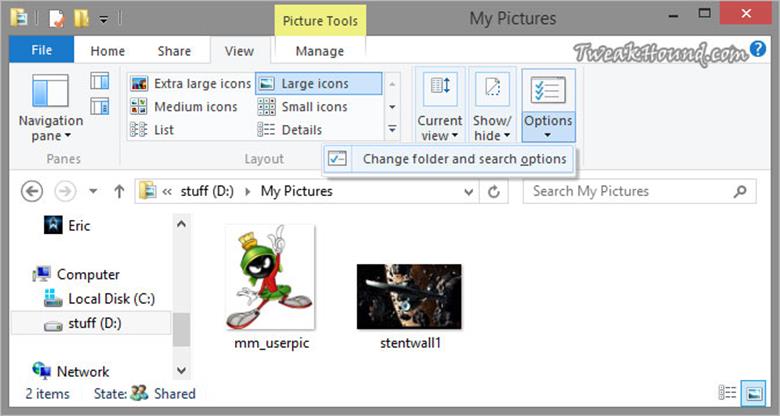Screen dimensions: 780x416
Task: Switch to the Home tab
Action: (x=107, y=51)
